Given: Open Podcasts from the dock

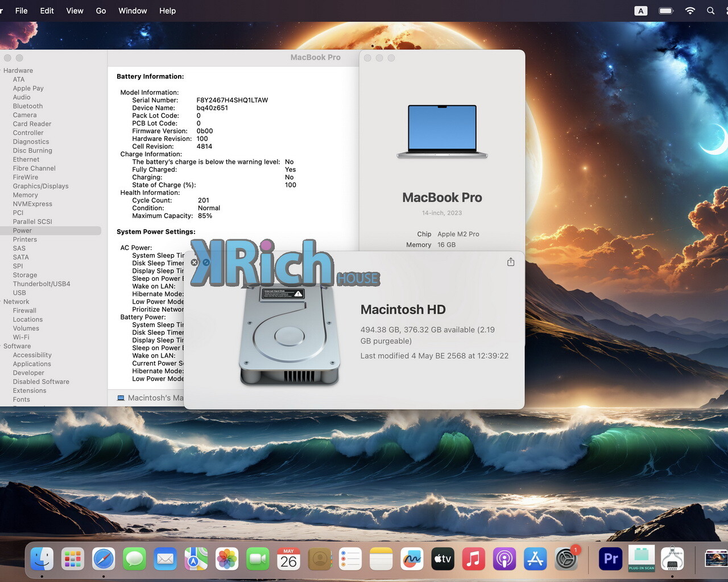Looking at the screenshot, I should point(504,559).
